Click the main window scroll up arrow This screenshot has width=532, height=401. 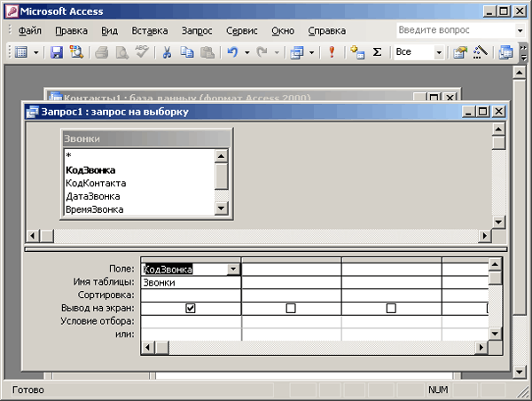coord(519,72)
